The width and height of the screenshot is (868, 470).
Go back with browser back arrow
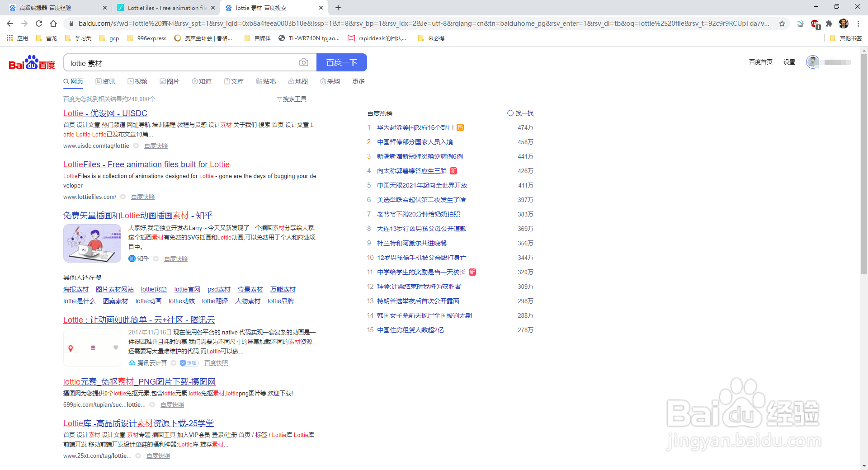[x=10, y=23]
